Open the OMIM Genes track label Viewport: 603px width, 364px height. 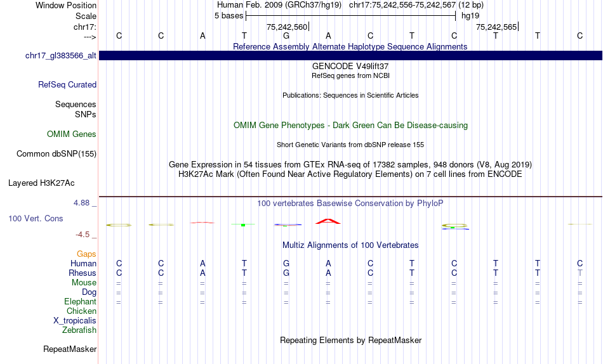click(x=72, y=134)
